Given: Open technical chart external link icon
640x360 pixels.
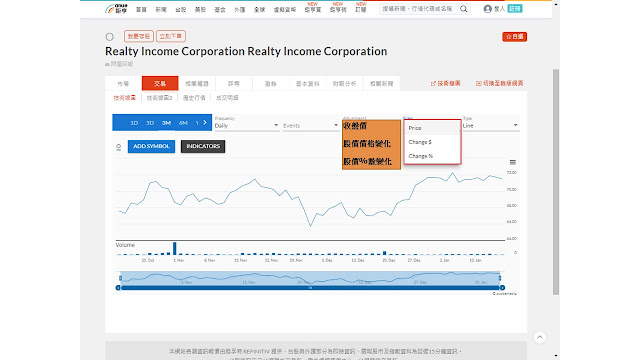Looking at the screenshot, I should [433, 83].
